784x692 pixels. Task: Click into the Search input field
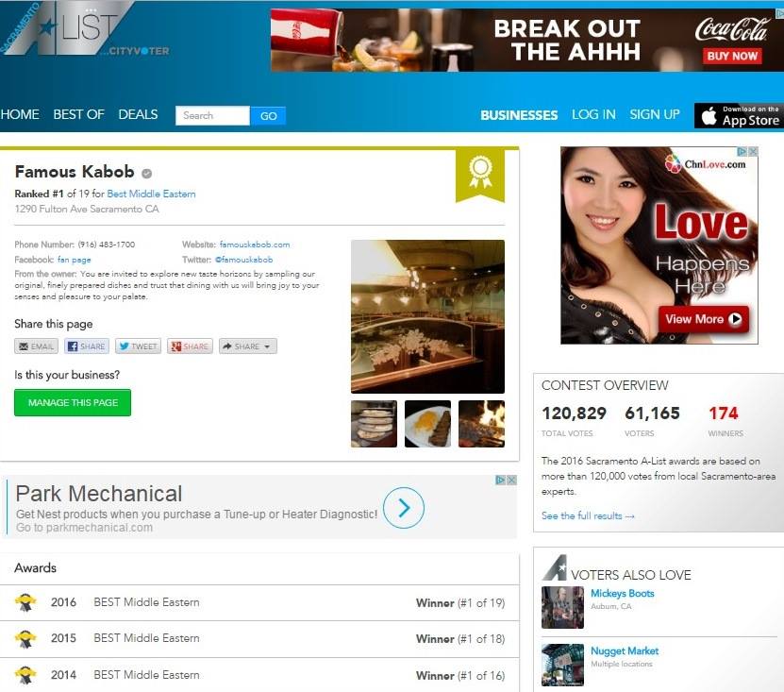pyautogui.click(x=212, y=115)
